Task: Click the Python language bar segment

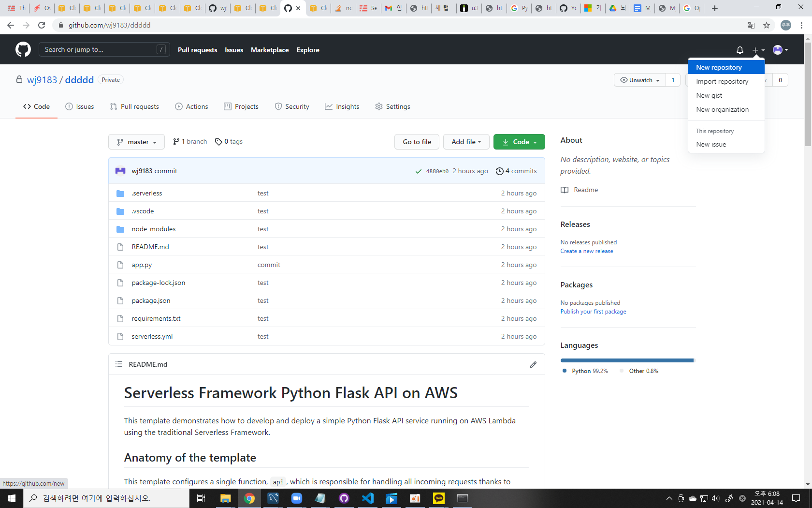Action: pos(626,360)
